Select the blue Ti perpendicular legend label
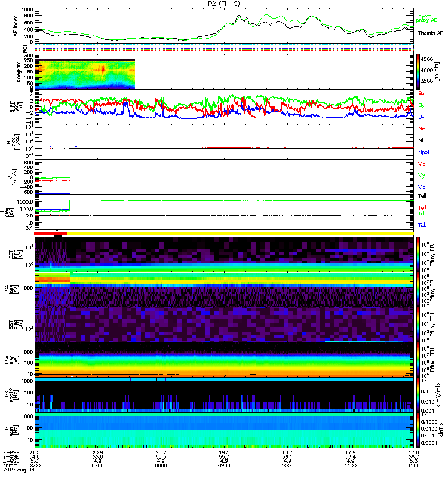This screenshot has height=478, width=448. (x=422, y=225)
